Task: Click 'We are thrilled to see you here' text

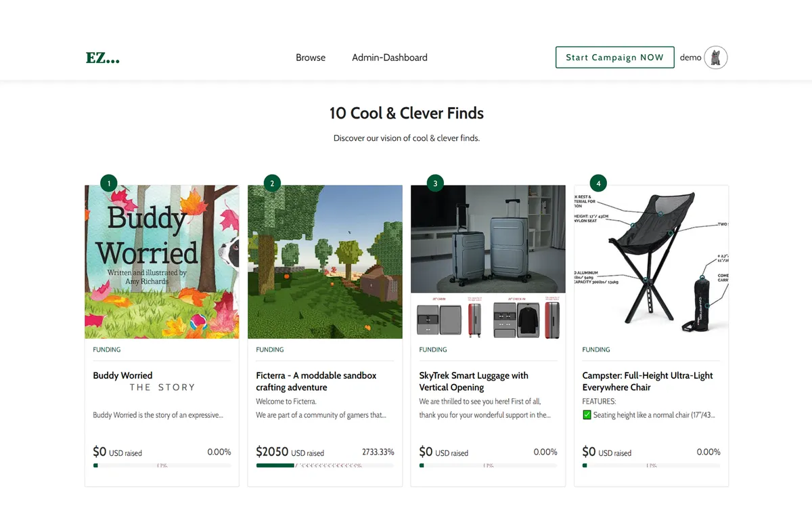Action: 480,402
